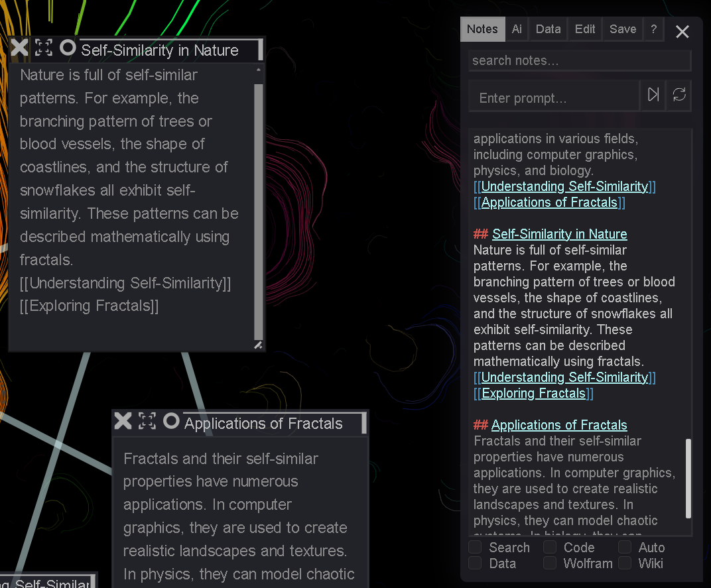Image resolution: width=711 pixels, height=588 pixels.
Task: Open Self-Similarity in Nature heading link
Action: (560, 234)
